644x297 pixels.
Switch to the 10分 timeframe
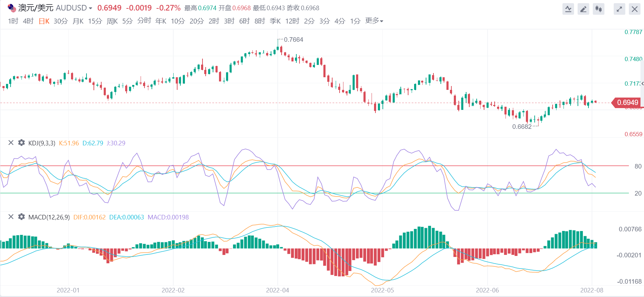point(178,21)
